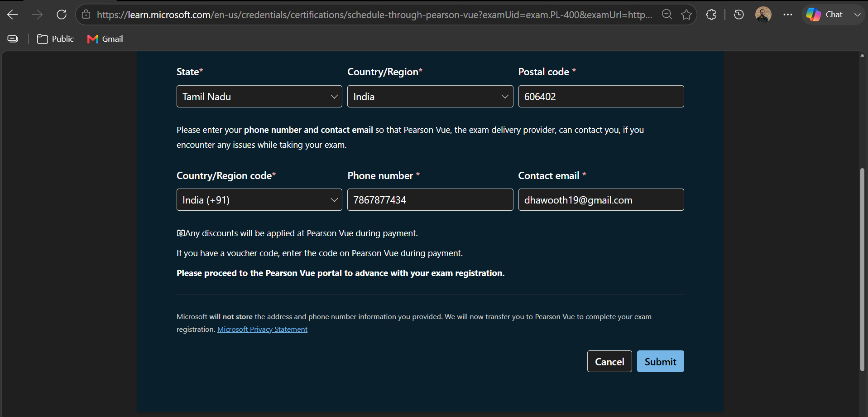Image resolution: width=868 pixels, height=417 pixels.
Task: Open the Public bookmarks folder
Action: click(x=55, y=39)
